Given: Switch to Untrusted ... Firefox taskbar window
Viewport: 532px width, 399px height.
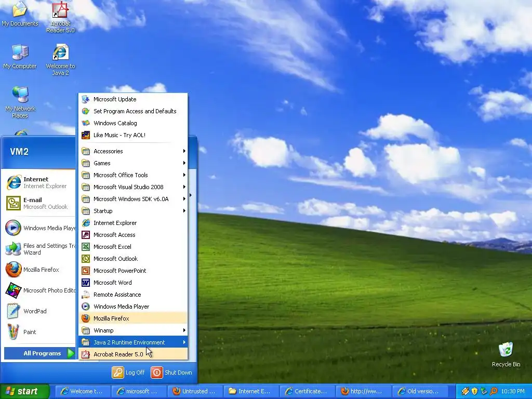Looking at the screenshot, I should [x=195, y=391].
